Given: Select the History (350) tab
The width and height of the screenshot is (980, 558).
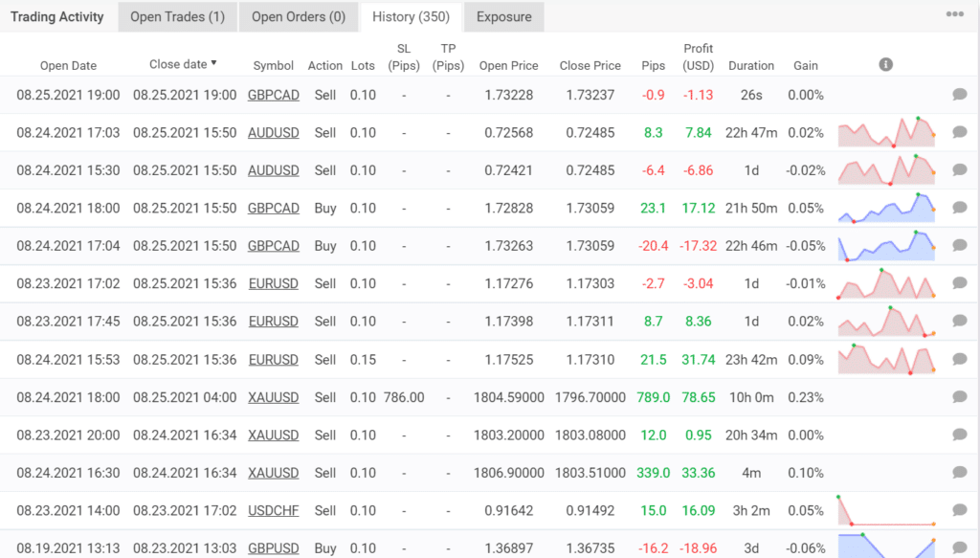Looking at the screenshot, I should pos(411,16).
